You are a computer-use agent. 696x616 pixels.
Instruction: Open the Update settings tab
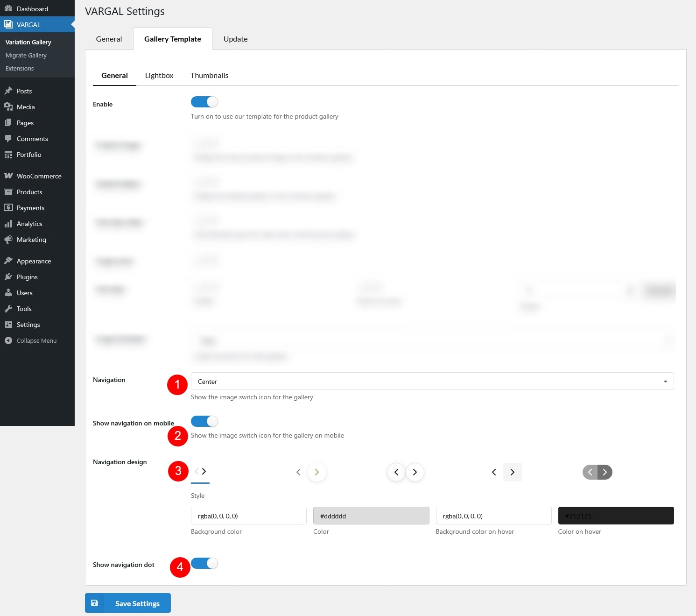(x=235, y=39)
